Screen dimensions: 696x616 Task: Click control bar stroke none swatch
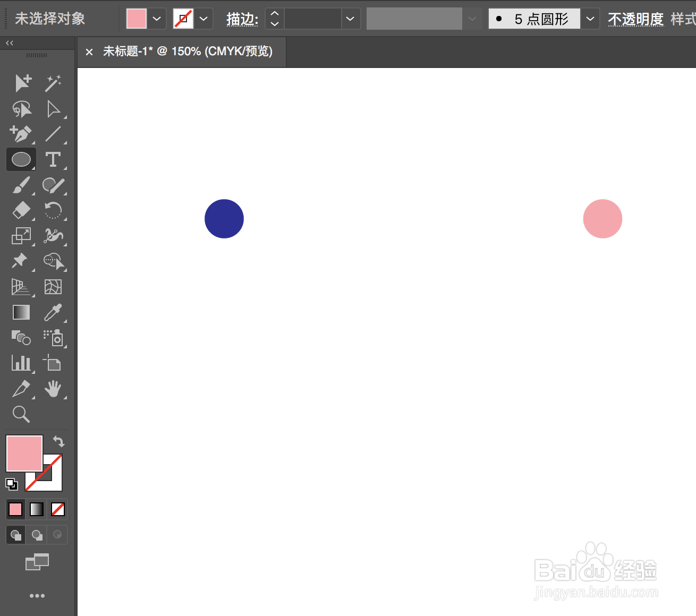[x=183, y=19]
